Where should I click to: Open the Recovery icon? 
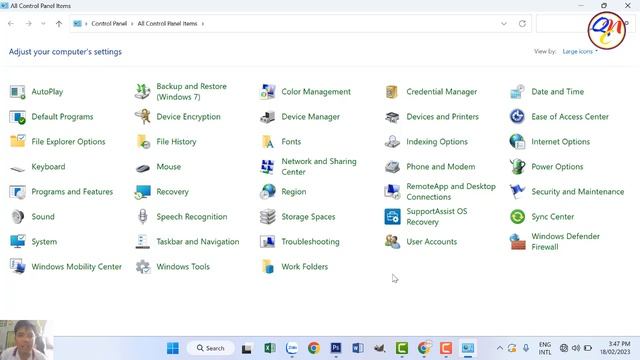142,191
